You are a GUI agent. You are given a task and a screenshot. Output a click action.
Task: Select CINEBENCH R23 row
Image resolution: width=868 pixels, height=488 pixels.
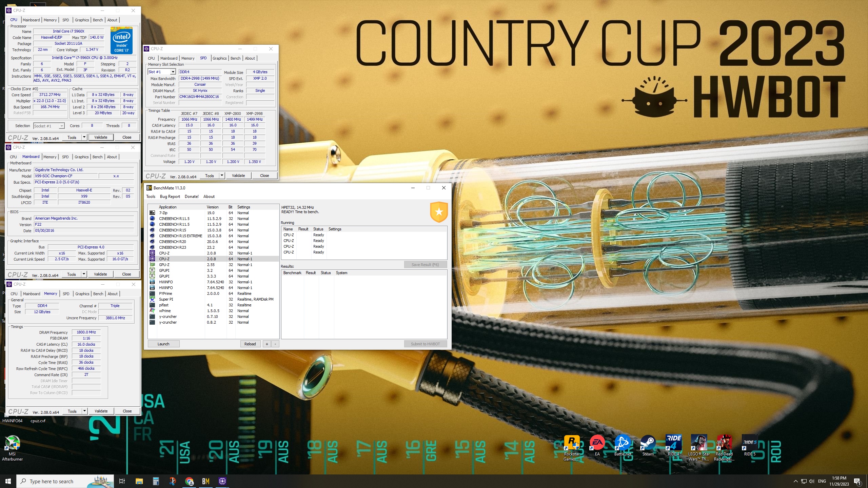point(213,247)
